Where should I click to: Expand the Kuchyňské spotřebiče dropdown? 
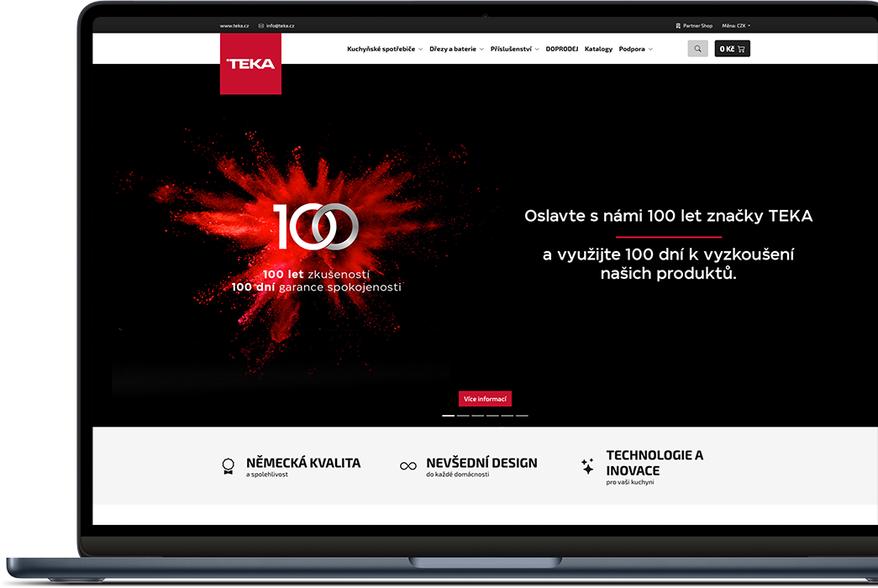tap(383, 48)
